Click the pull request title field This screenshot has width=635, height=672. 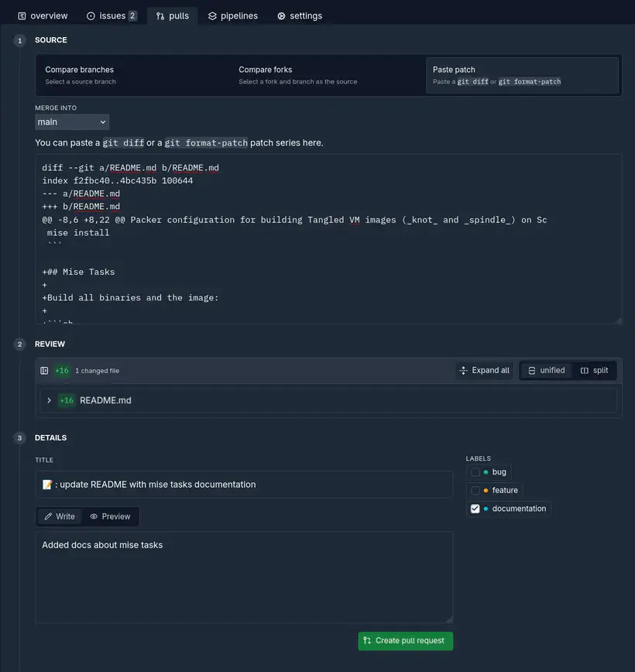[x=244, y=485]
